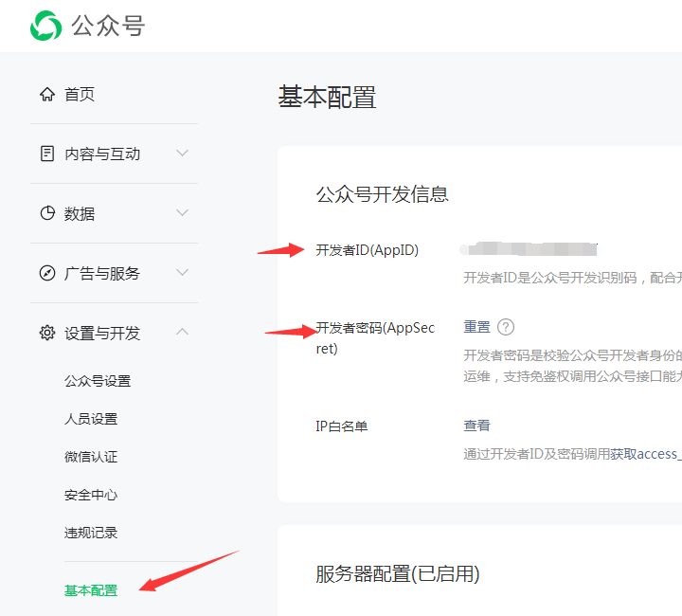Click the pie chart icon beside 数据

tap(46, 213)
